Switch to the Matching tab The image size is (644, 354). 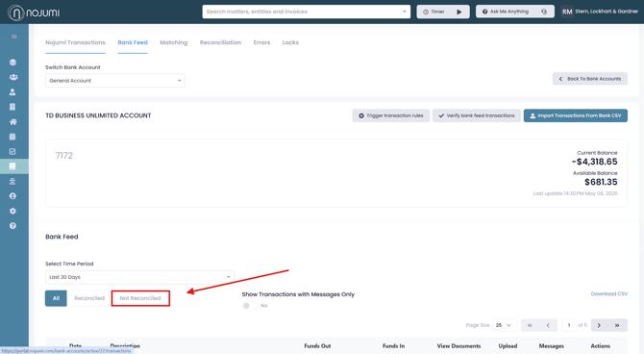pos(173,42)
